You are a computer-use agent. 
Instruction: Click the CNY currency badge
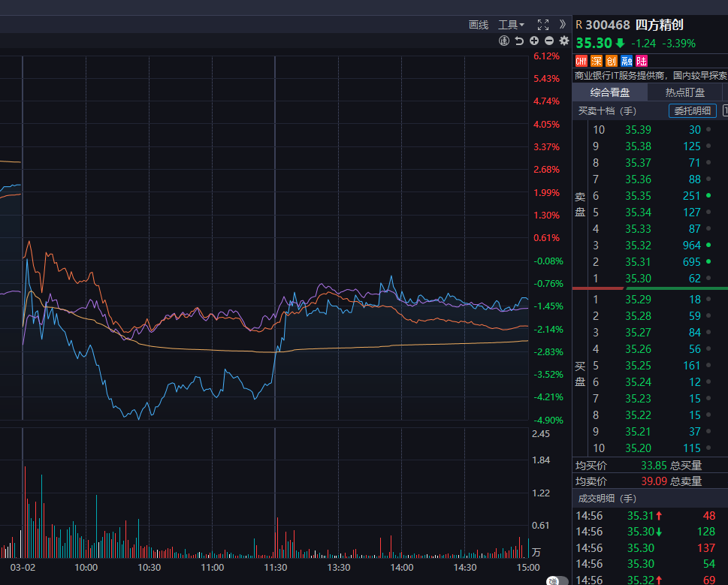tap(581, 61)
